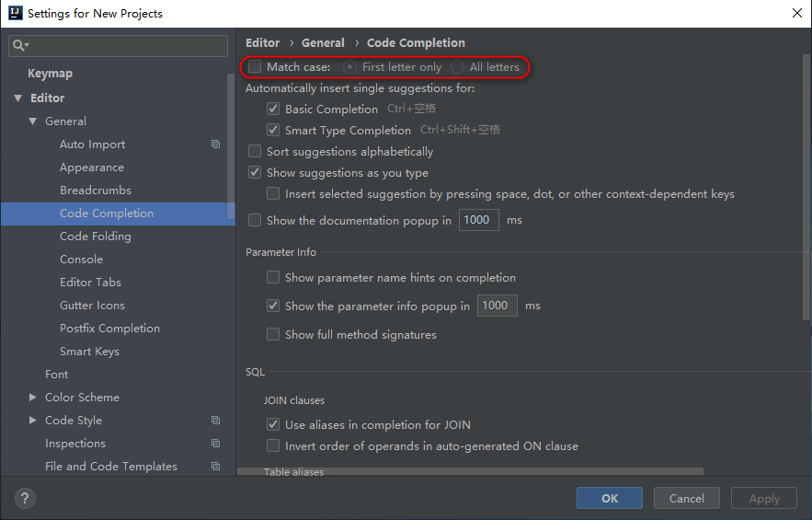Enable Invert order of operands in ON clause
Image resolution: width=812 pixels, height=520 pixels.
point(273,445)
